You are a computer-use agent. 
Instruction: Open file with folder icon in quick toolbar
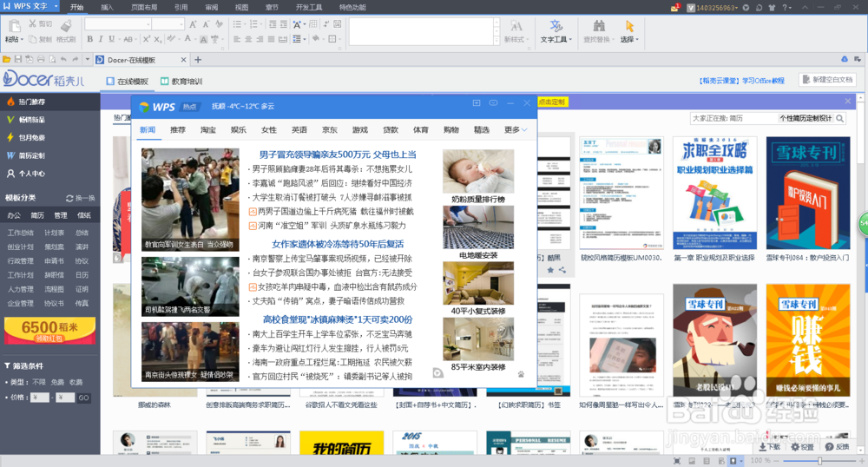coord(7,59)
